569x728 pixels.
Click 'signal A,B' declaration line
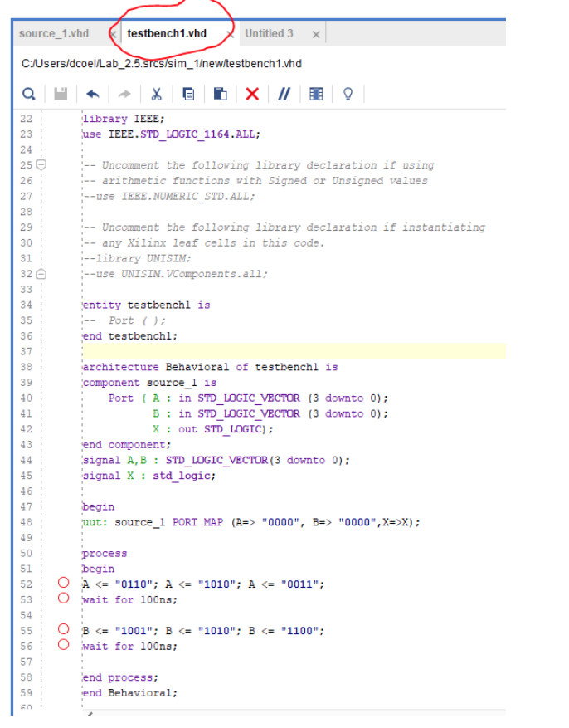click(216, 461)
